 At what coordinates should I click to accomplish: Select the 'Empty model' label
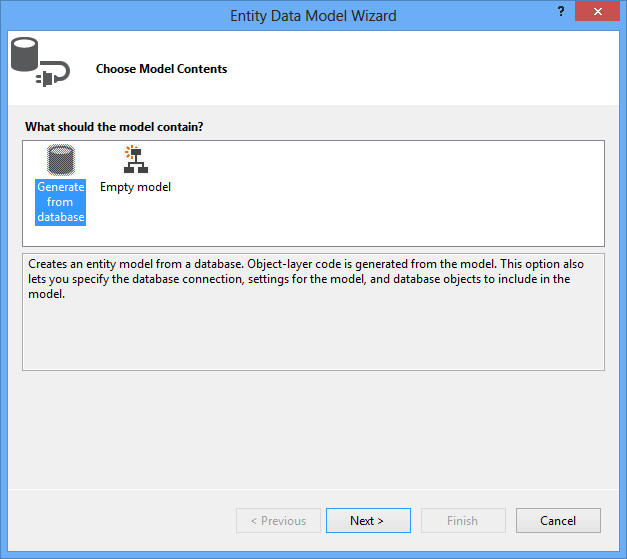[135, 187]
